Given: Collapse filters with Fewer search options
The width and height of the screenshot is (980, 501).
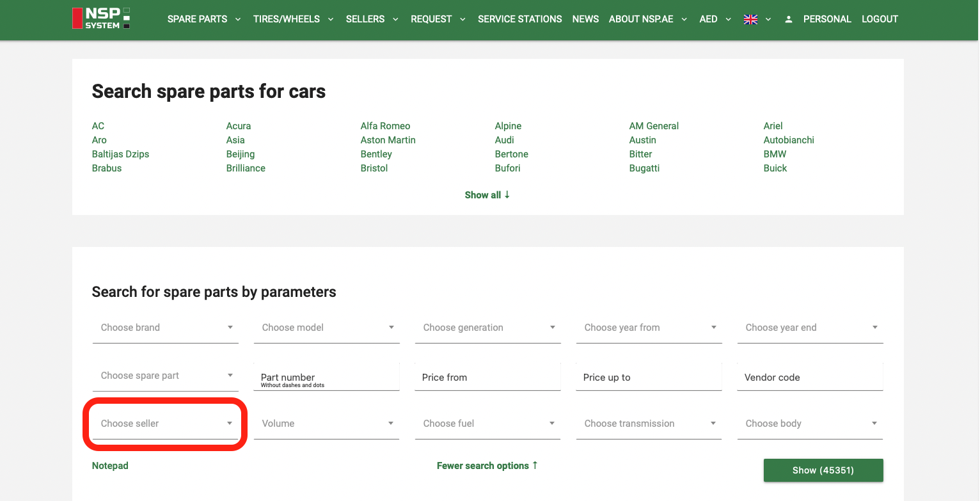Looking at the screenshot, I should click(x=487, y=466).
